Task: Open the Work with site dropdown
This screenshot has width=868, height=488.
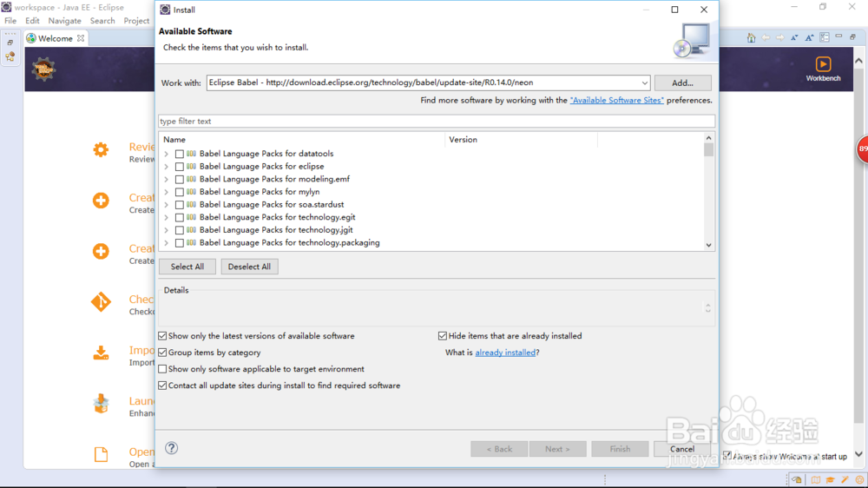Action: [644, 83]
